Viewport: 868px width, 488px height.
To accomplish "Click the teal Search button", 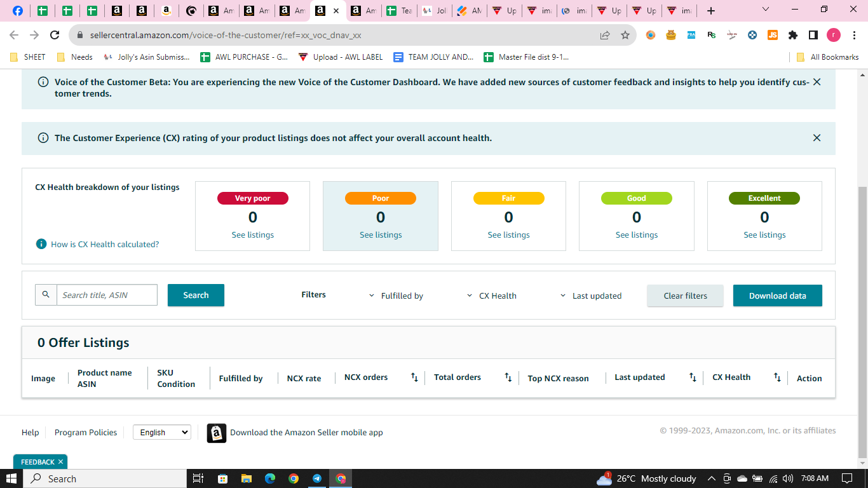I will coord(196,295).
